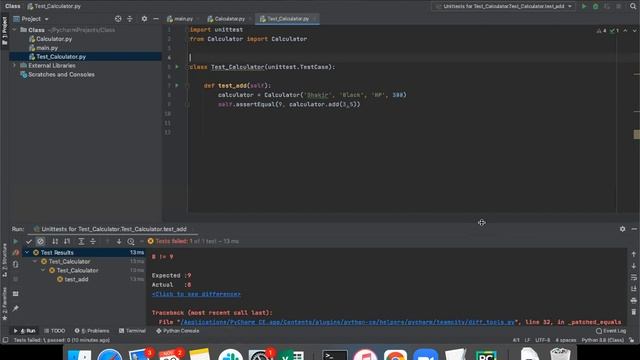This screenshot has width=640, height=360.
Task: Open the Terminal tool window
Action: 132,331
